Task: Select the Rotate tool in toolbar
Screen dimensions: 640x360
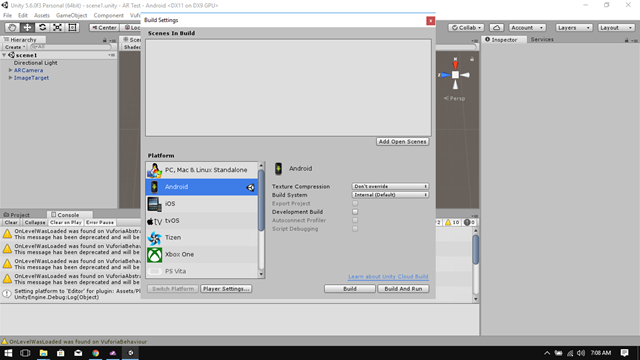Action: pyautogui.click(x=42, y=27)
